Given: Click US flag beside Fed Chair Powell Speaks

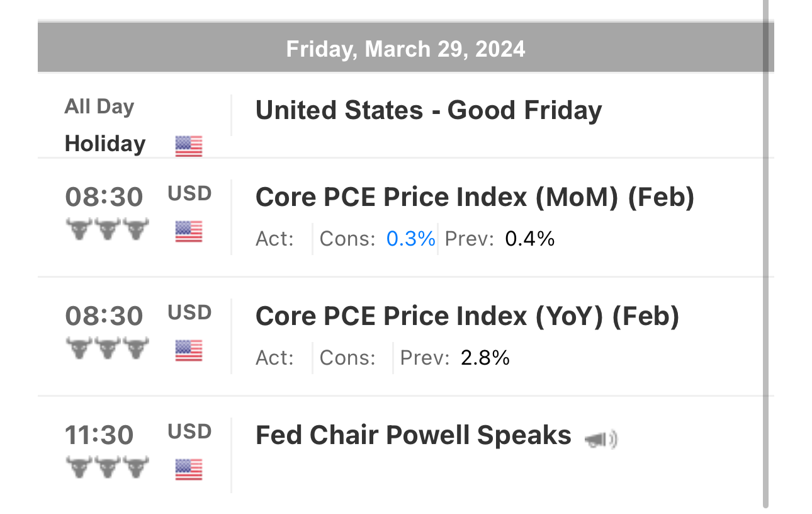Looking at the screenshot, I should pos(189,469).
